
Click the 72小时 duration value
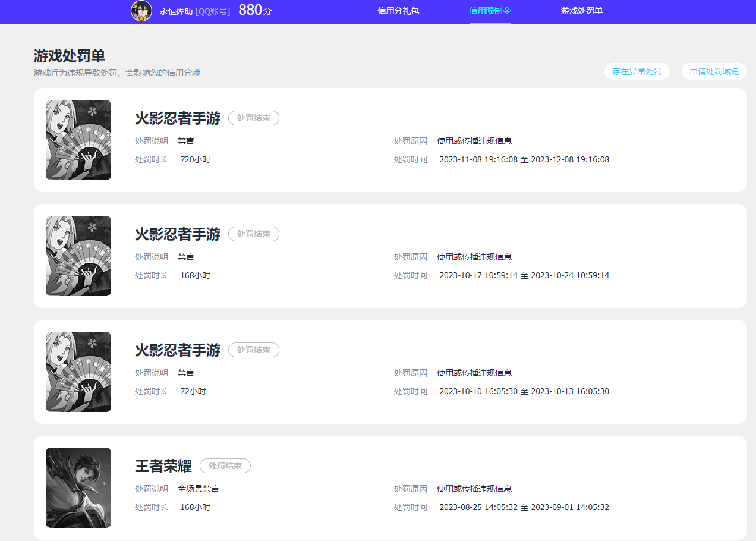(193, 391)
